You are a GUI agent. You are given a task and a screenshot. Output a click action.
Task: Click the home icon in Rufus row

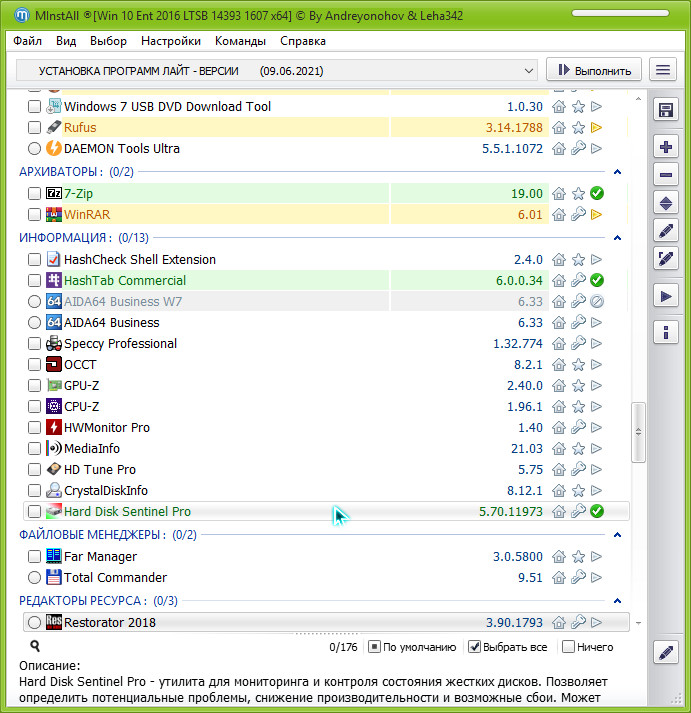tap(559, 128)
